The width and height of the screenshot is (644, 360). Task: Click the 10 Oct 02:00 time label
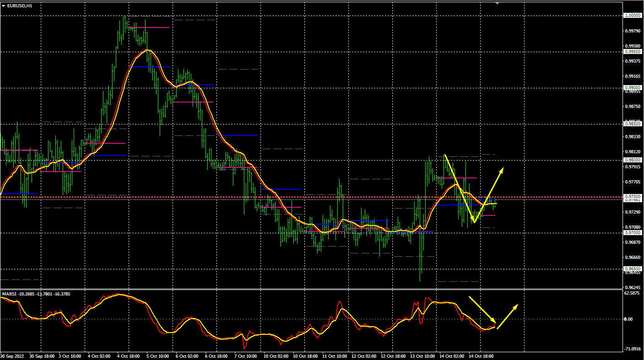tap(276, 356)
